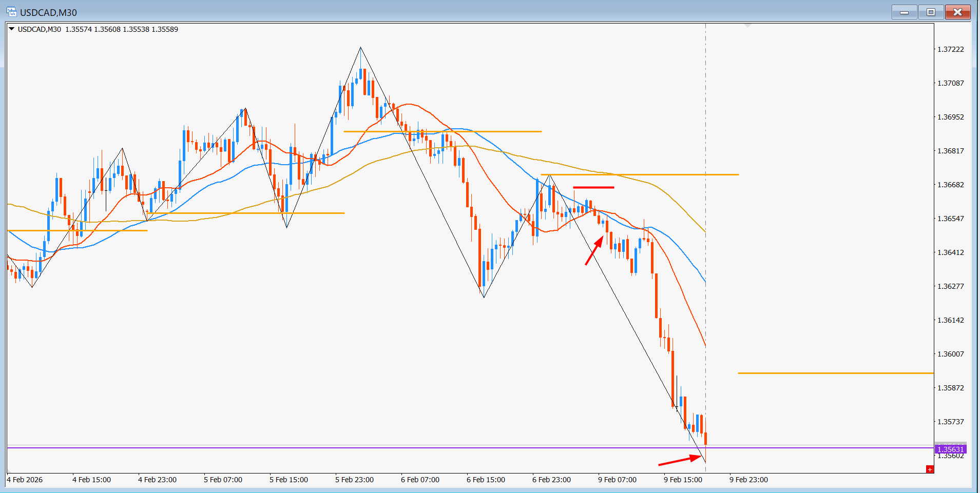This screenshot has width=980, height=493.
Task: Click time axis label 6 Feb 15:00
Action: click(486, 480)
